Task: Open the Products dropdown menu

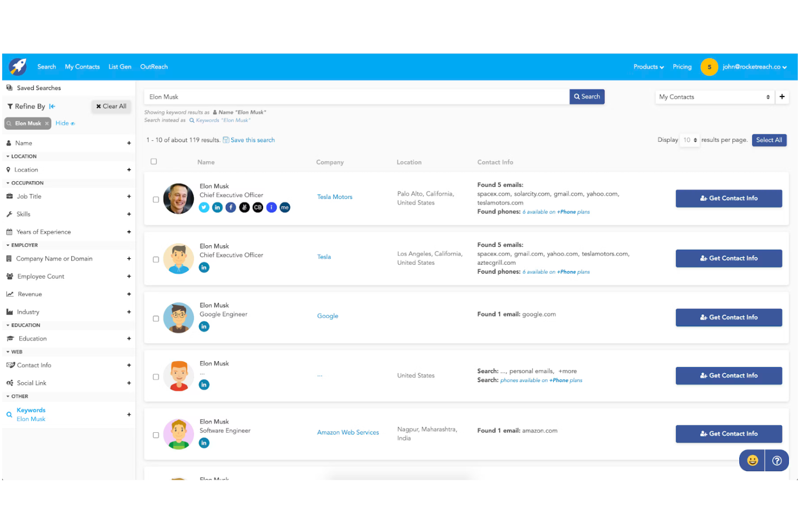Action: (x=649, y=67)
